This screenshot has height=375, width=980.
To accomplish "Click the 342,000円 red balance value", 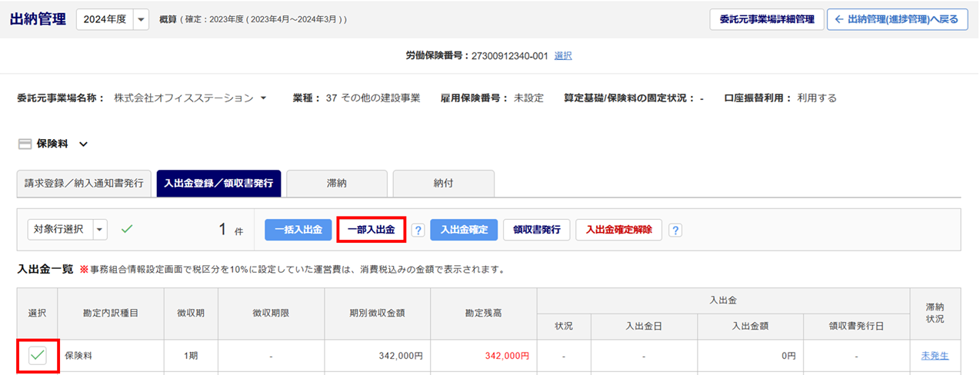I will (x=507, y=356).
